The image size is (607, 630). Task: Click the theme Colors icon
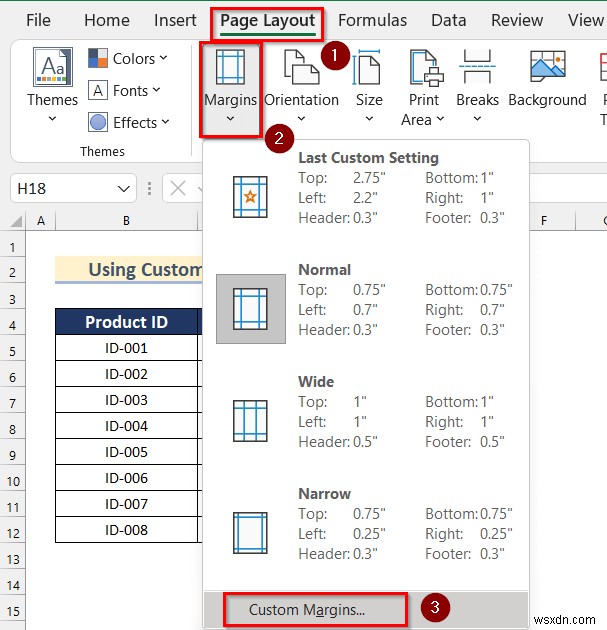click(98, 58)
